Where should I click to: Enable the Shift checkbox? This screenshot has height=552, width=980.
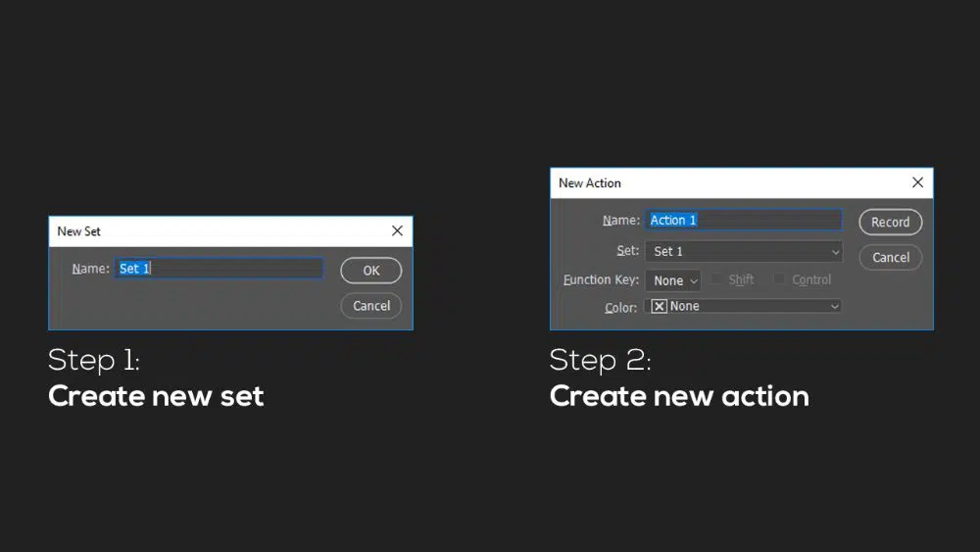point(717,279)
